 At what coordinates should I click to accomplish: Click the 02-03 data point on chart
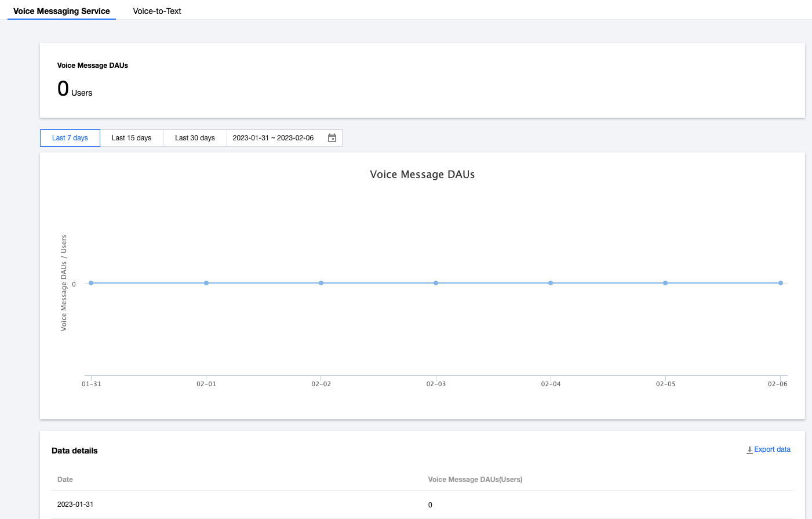436,283
